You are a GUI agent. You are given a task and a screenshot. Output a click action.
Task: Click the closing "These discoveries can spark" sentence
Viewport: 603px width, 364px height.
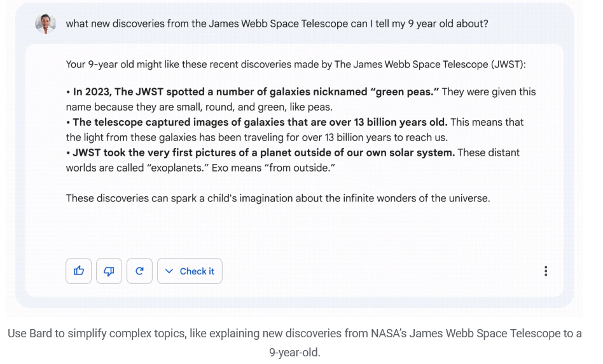point(278,198)
